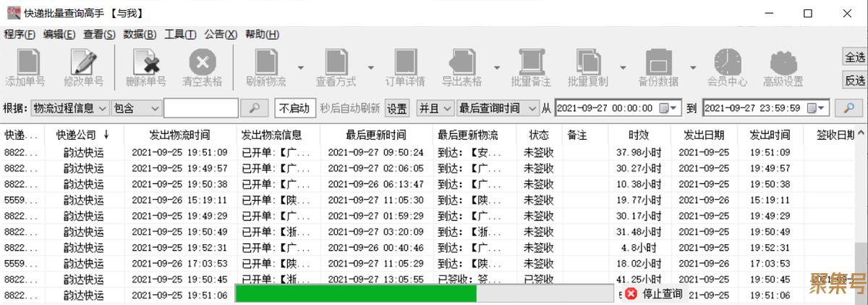The width and height of the screenshot is (868, 305).
Task: Open 订单详情 toolbar icon
Action: (405, 62)
